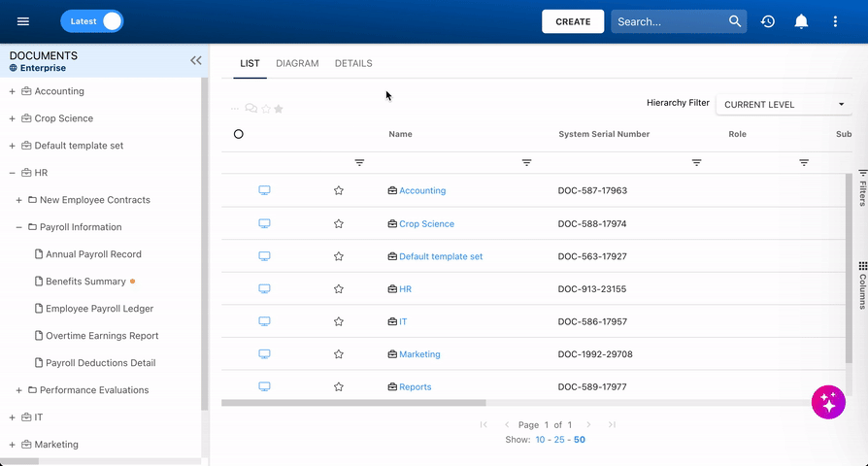Expand the Default template set node

[12, 146]
